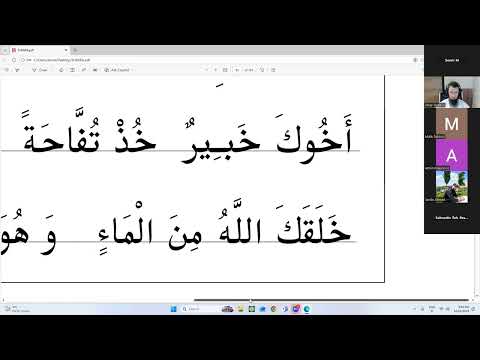
Task: Select the purple participant tile with letter A
Action: [452, 155]
